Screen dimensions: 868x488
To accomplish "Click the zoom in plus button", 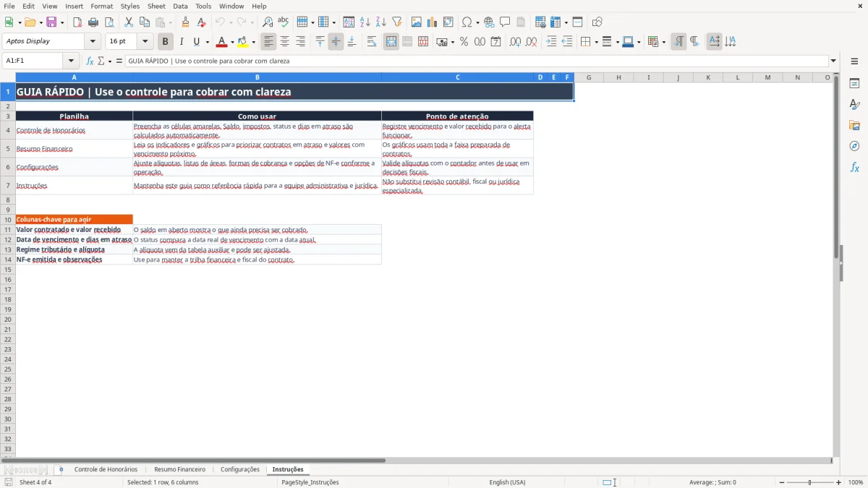I will pos(839,482).
